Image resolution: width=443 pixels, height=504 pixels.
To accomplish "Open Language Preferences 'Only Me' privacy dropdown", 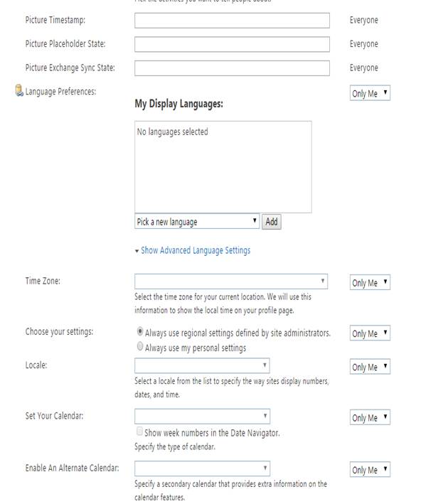I will pos(370,93).
